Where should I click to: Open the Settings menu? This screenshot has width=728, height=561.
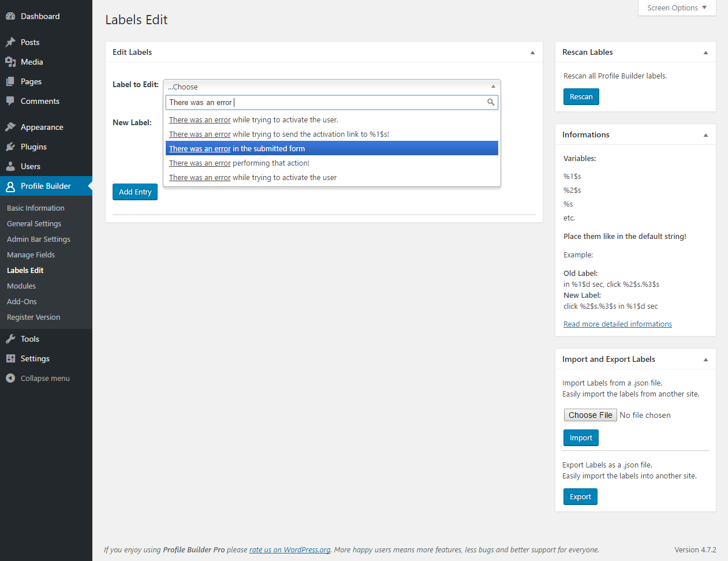coord(46,358)
